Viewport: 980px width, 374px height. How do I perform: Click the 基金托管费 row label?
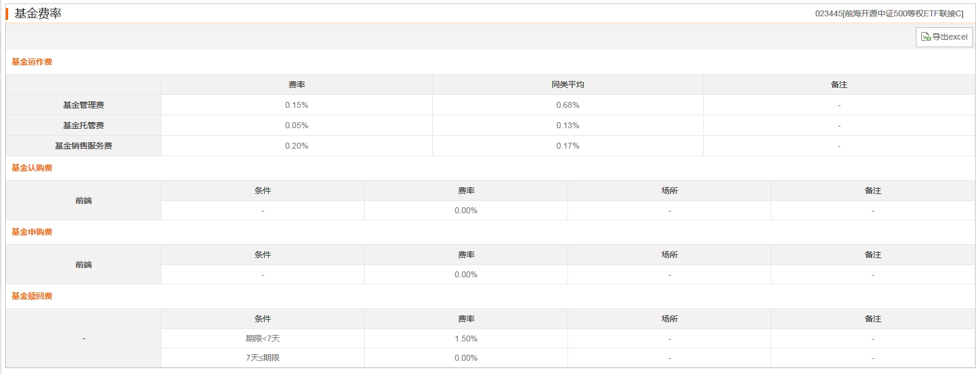pyautogui.click(x=83, y=125)
